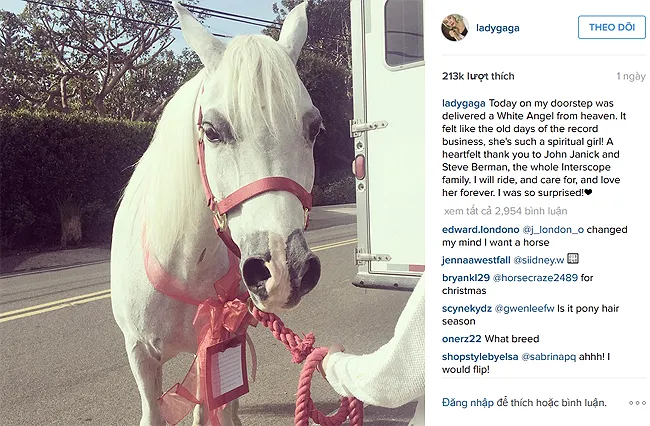This screenshot has height=426, width=650.
Task: Open @j_london_o mention link
Action: pos(553,230)
